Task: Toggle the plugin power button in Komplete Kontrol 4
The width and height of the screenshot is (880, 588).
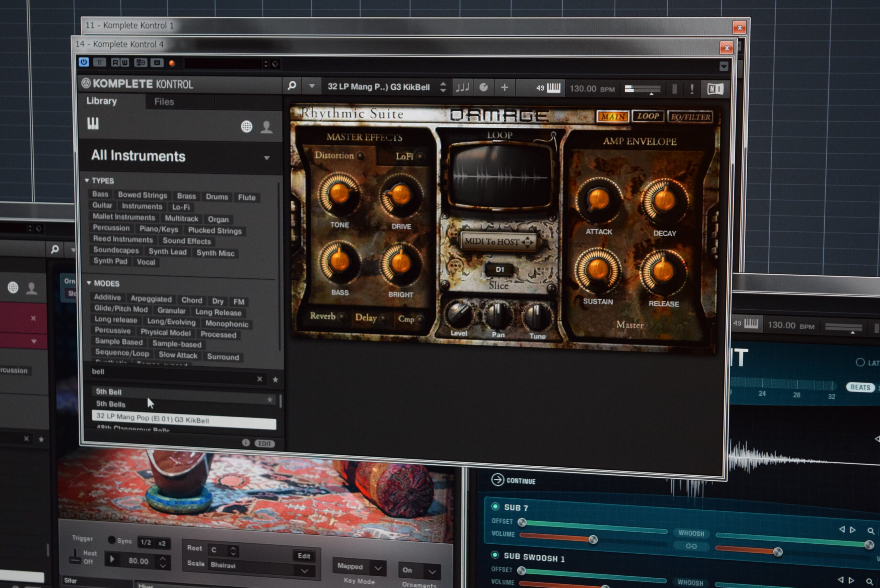Action: (x=84, y=62)
